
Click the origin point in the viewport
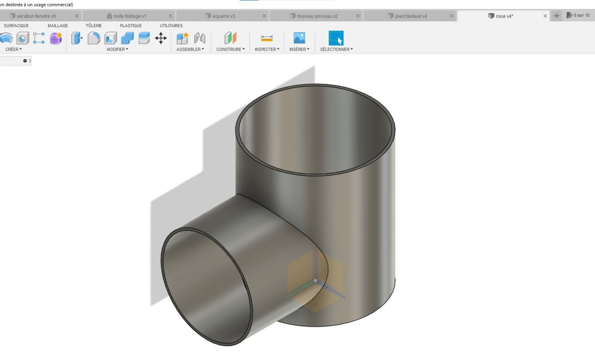315,281
